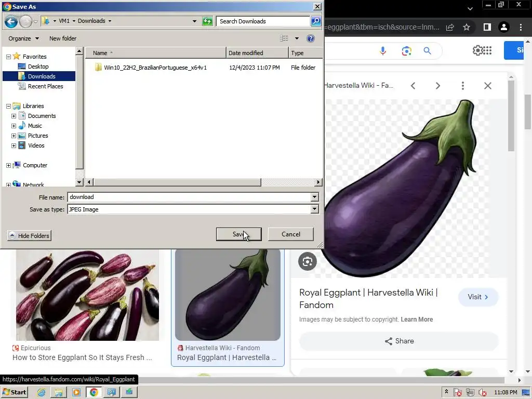Screen dimensions: 532x399
Task: Open the File name dropdown arrow
Action: 314,197
